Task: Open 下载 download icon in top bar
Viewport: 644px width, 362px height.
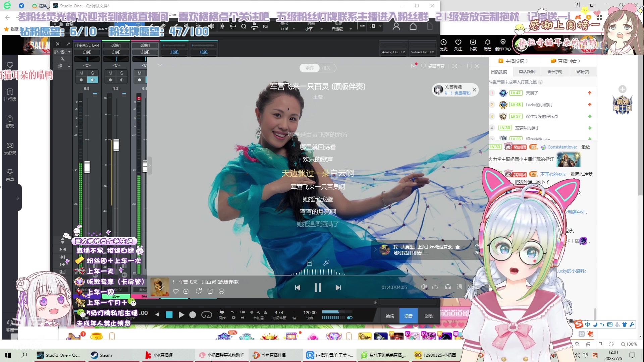Action: tap(473, 45)
